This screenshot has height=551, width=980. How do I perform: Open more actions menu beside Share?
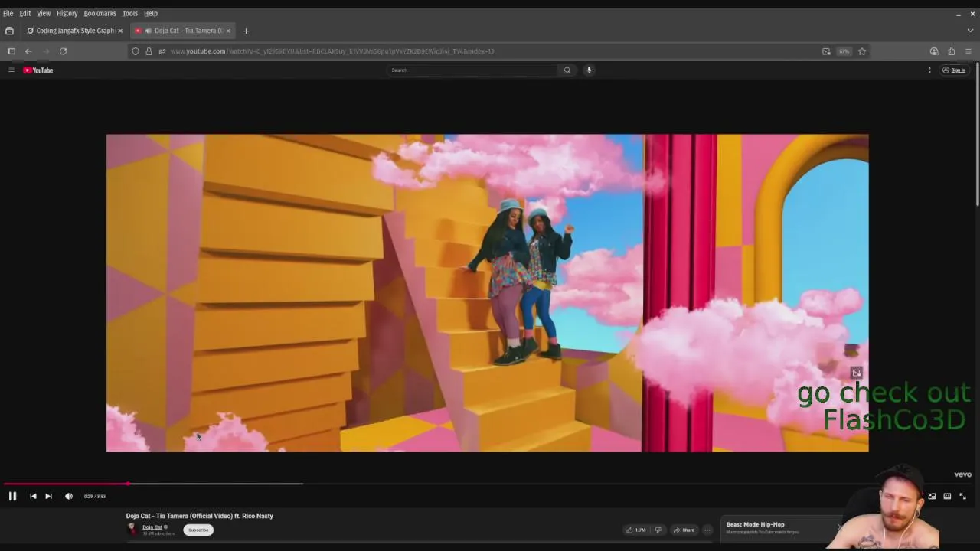[x=707, y=530]
